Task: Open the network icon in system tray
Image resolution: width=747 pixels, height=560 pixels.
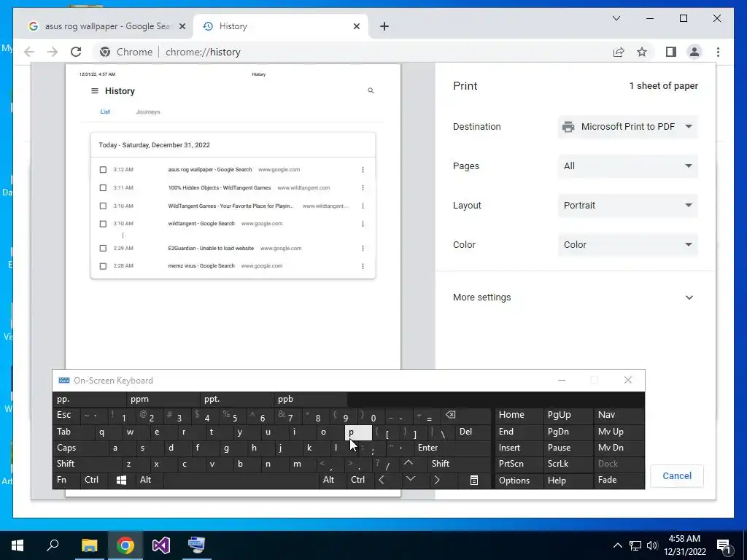Action: (x=635, y=545)
